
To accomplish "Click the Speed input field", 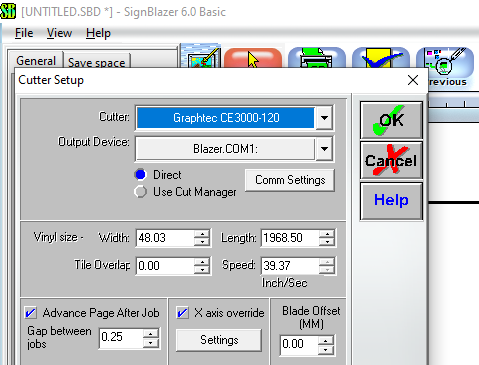I will [290, 266].
